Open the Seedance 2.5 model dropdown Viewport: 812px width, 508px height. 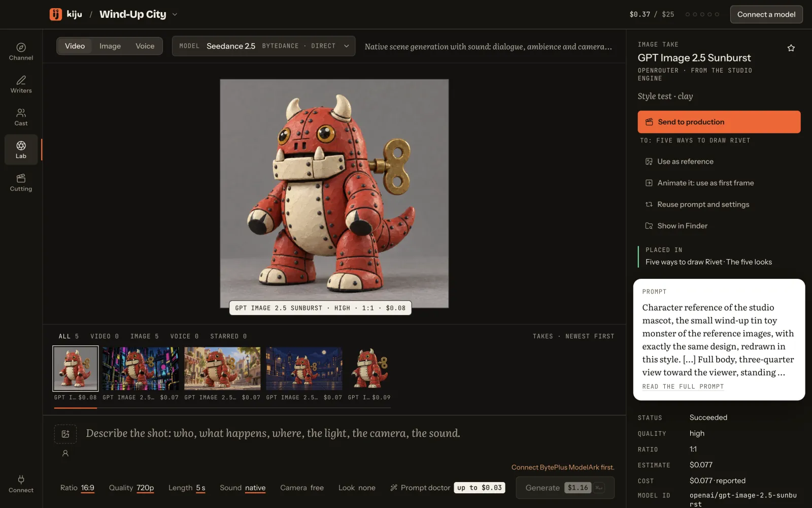263,46
